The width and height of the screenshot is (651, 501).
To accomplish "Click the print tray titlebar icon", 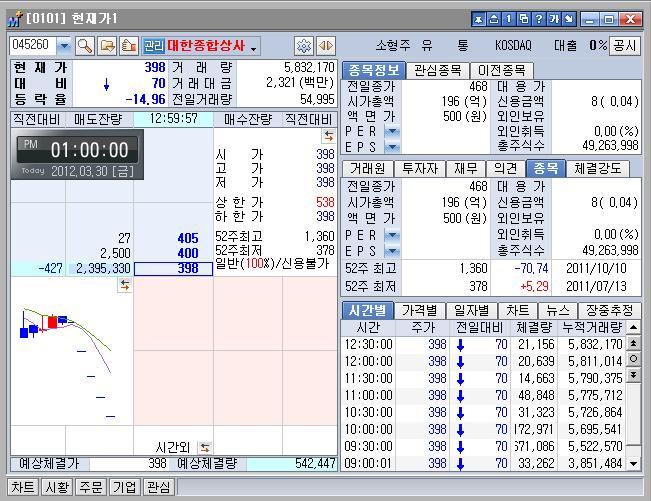I will tap(494, 19).
